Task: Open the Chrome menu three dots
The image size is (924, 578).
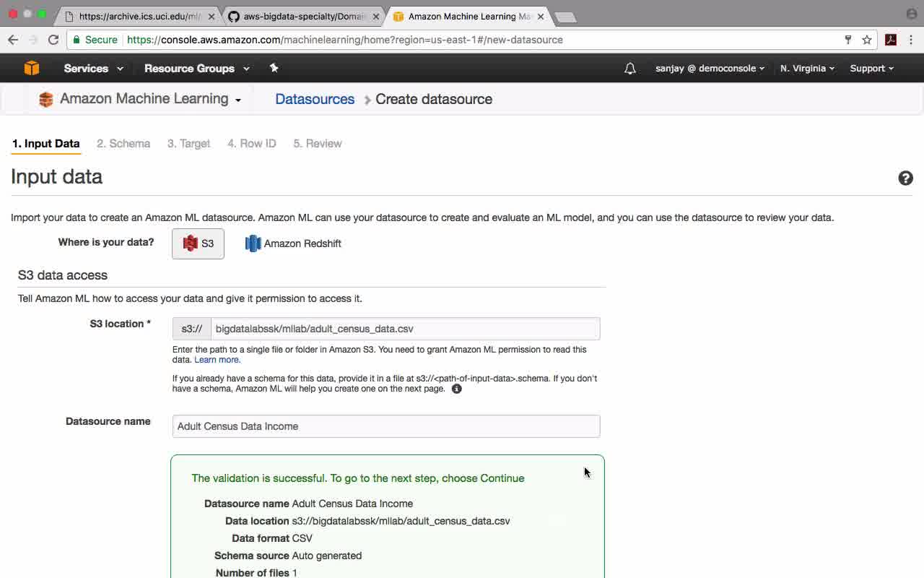Action: 912,40
